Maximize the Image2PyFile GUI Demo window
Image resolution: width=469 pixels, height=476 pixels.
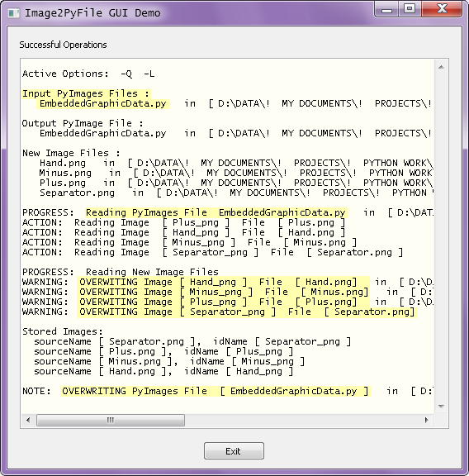pyautogui.click(x=410, y=8)
